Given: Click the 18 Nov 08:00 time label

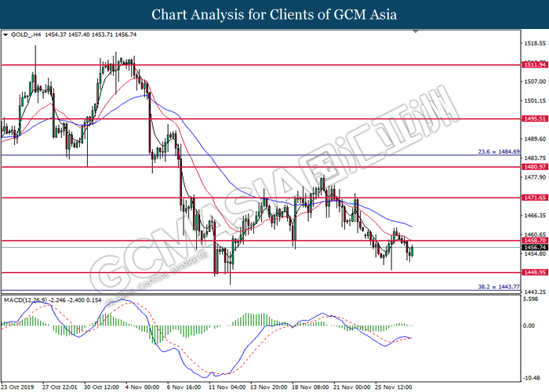Looking at the screenshot, I should 311,387.
